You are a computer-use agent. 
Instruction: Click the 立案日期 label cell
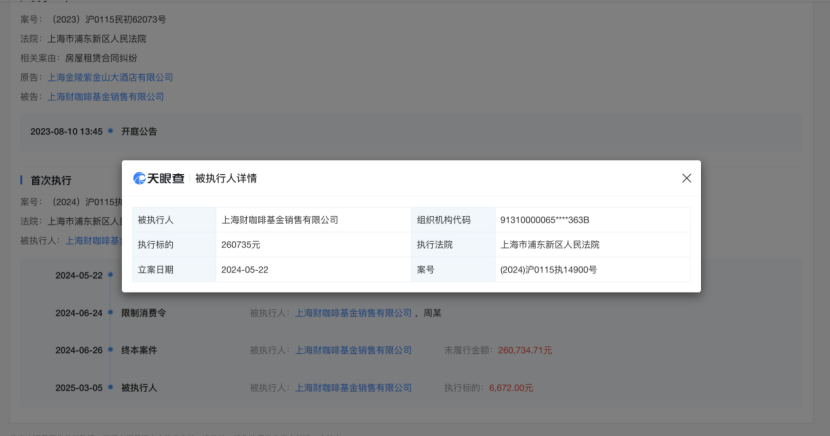pos(174,270)
